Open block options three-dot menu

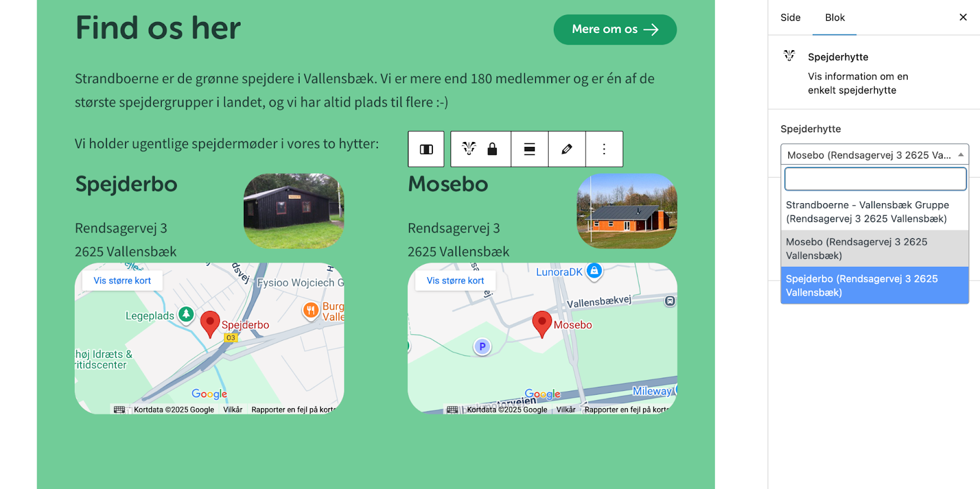coord(604,149)
